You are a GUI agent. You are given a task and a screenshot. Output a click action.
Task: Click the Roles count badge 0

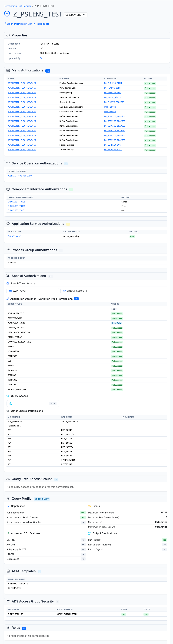pyautogui.click(x=24, y=628)
